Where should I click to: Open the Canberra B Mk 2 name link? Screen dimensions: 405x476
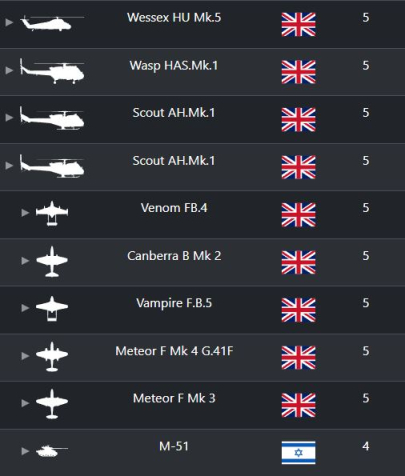tap(174, 256)
